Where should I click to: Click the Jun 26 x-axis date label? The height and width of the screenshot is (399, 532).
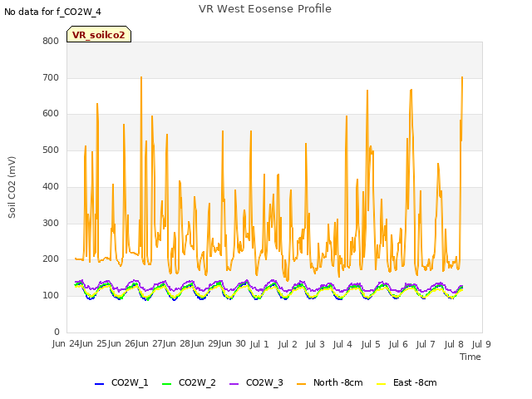[121, 343]
